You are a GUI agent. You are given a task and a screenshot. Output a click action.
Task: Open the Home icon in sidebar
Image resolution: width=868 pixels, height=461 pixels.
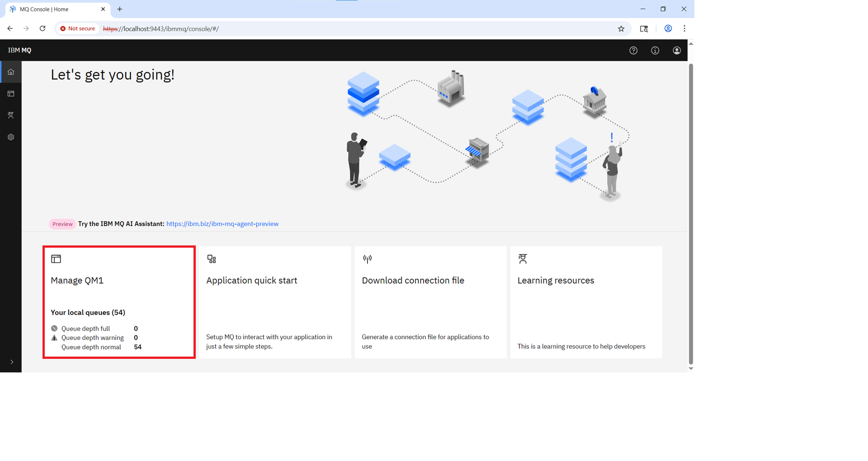(x=11, y=72)
